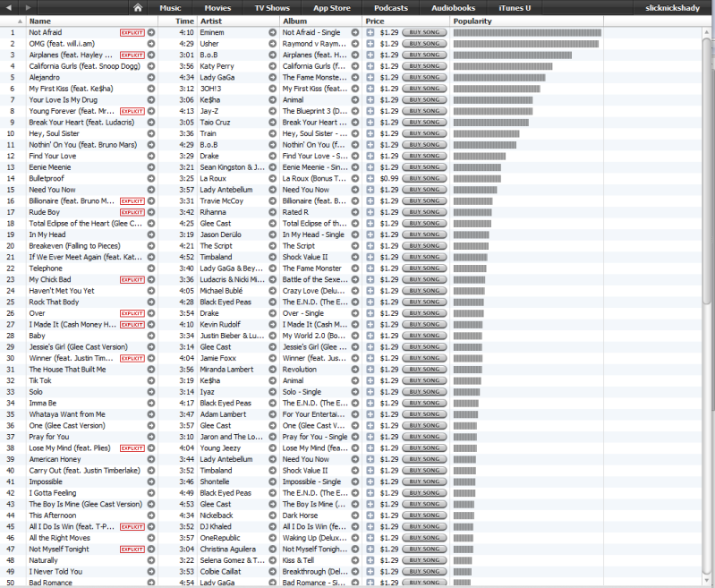Open the plus dropdown in the Over row
This screenshot has height=588, width=715.
click(370, 313)
